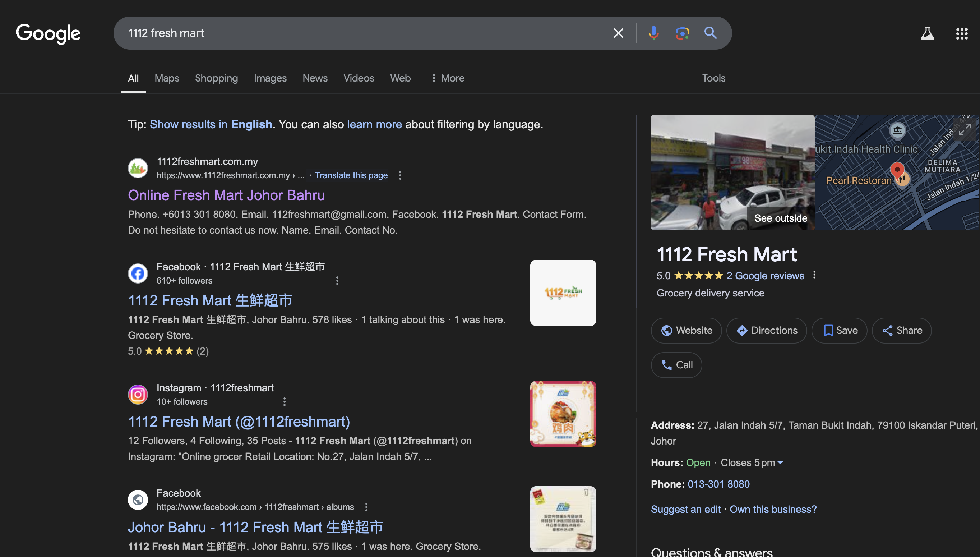The height and width of the screenshot is (557, 980).
Task: Open the Google apps grid
Action: [x=962, y=34]
